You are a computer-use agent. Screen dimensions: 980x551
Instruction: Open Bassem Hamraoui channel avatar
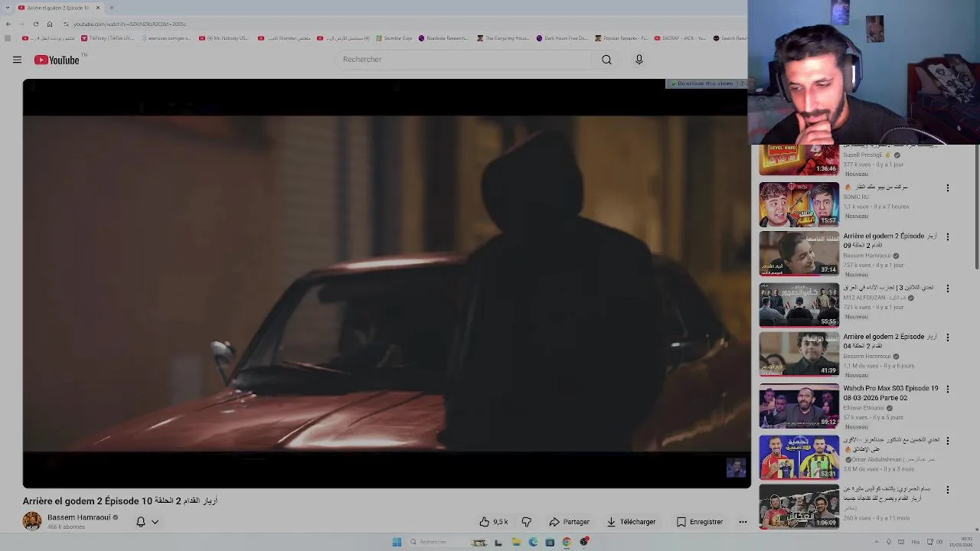pyautogui.click(x=32, y=521)
